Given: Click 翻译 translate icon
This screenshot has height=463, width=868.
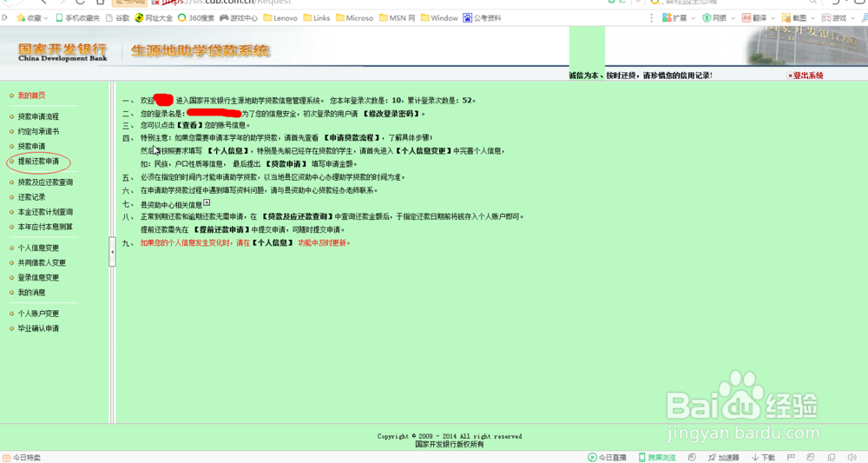Looking at the screenshot, I should tap(746, 18).
